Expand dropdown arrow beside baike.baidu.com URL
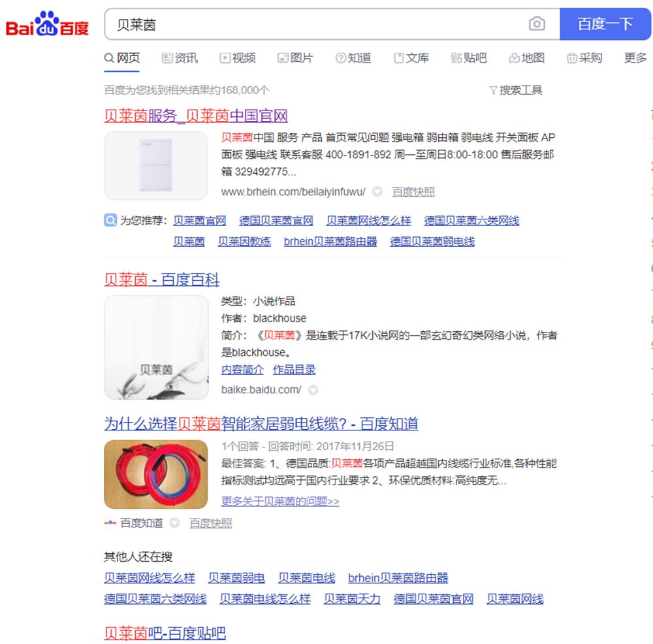 pos(313,390)
